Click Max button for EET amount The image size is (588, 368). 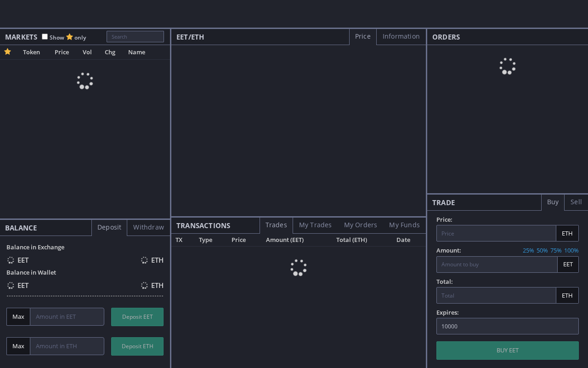tap(18, 316)
